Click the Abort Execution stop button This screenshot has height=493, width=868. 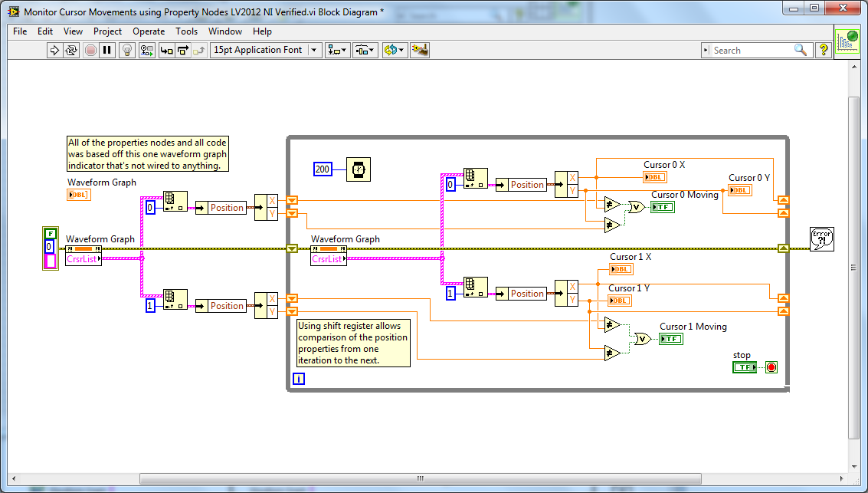pos(91,51)
